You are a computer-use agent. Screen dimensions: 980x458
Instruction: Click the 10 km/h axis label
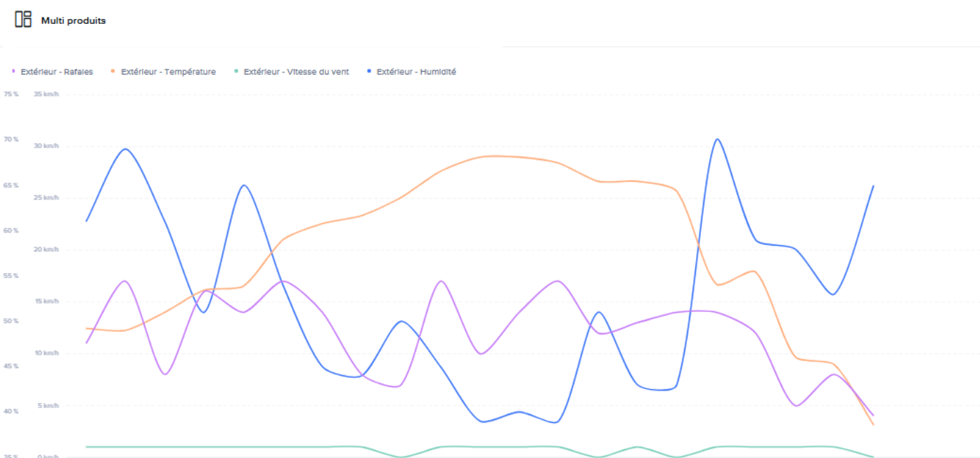[46, 353]
